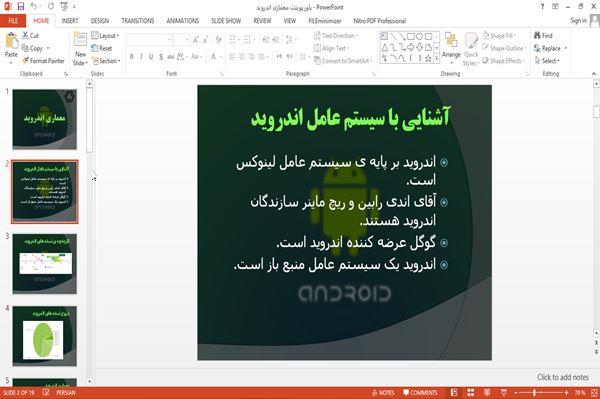Screen dimensions: 600x399
Task: Open the font name combo box
Action: 149,39
